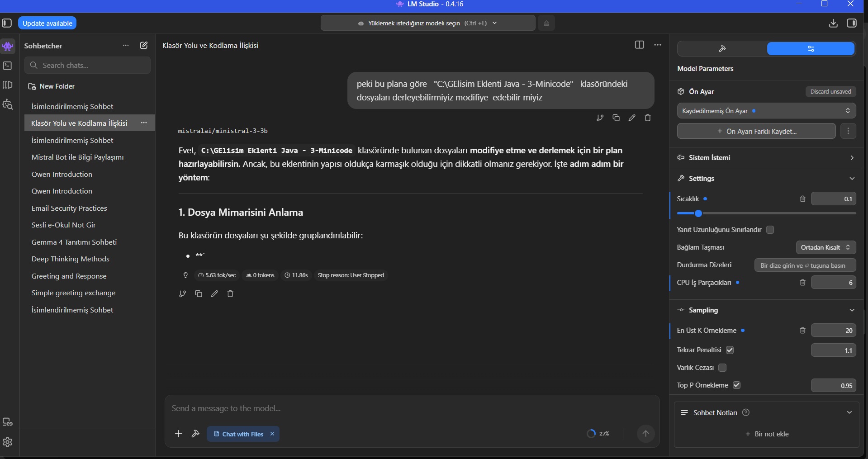Open options for Klasör Yolu chat row
The image size is (868, 459).
pyautogui.click(x=144, y=123)
